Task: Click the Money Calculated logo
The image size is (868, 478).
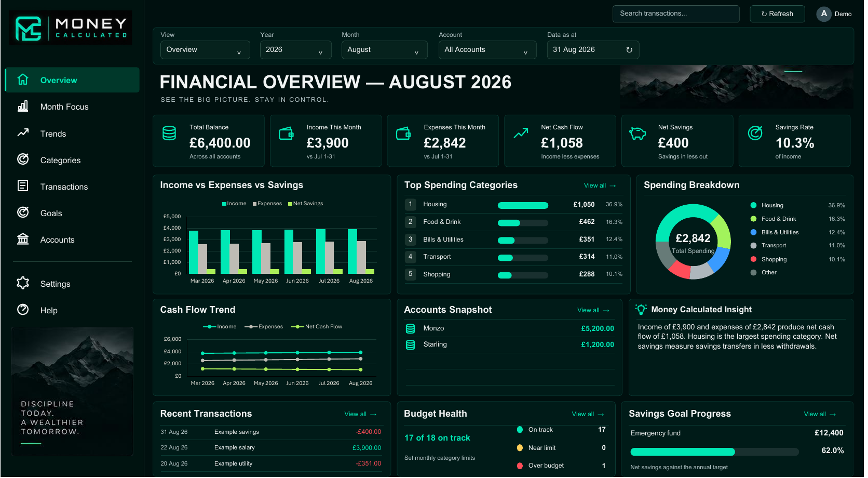Action: coord(71,28)
